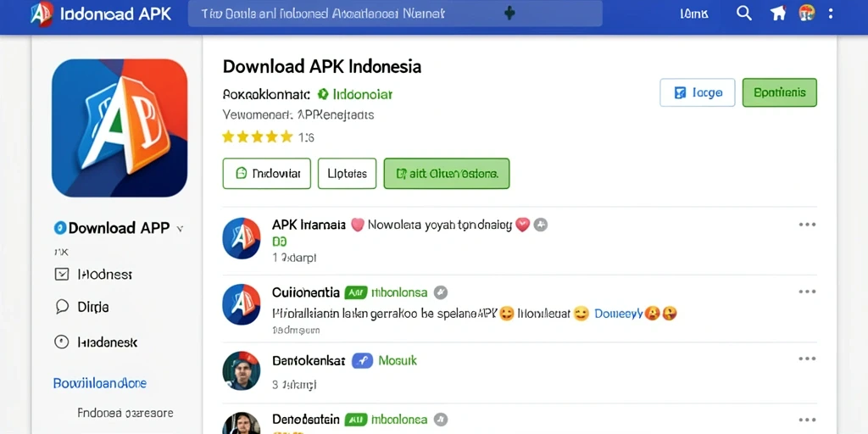Toggle the checkbox icon next to Hodnesi
This screenshot has height=434, width=868.
click(x=61, y=274)
